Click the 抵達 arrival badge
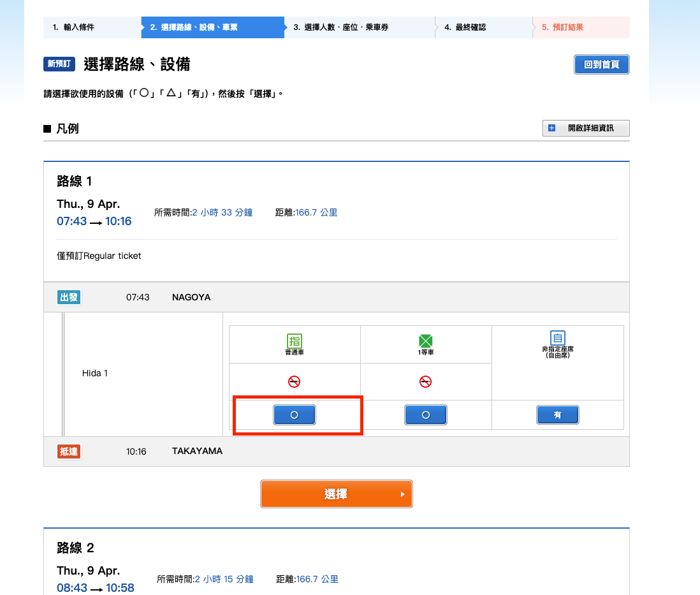Image resolution: width=700 pixels, height=595 pixels. pos(69,452)
